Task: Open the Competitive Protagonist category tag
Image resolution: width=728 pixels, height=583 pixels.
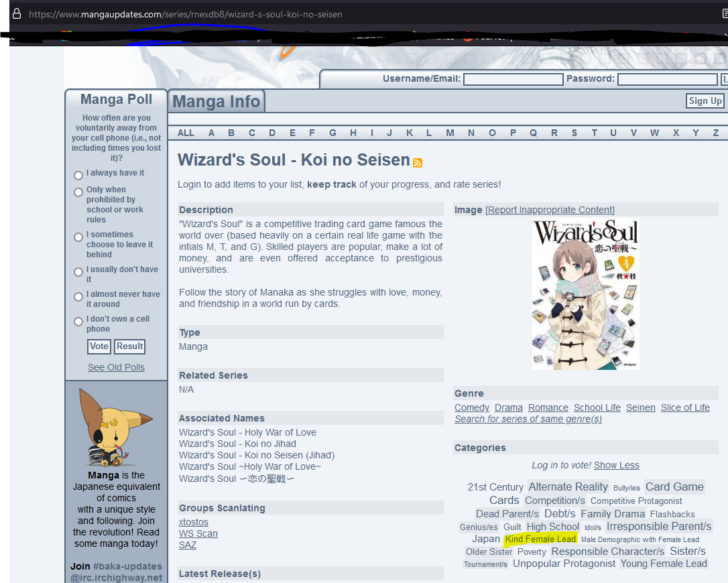Action: point(636,501)
